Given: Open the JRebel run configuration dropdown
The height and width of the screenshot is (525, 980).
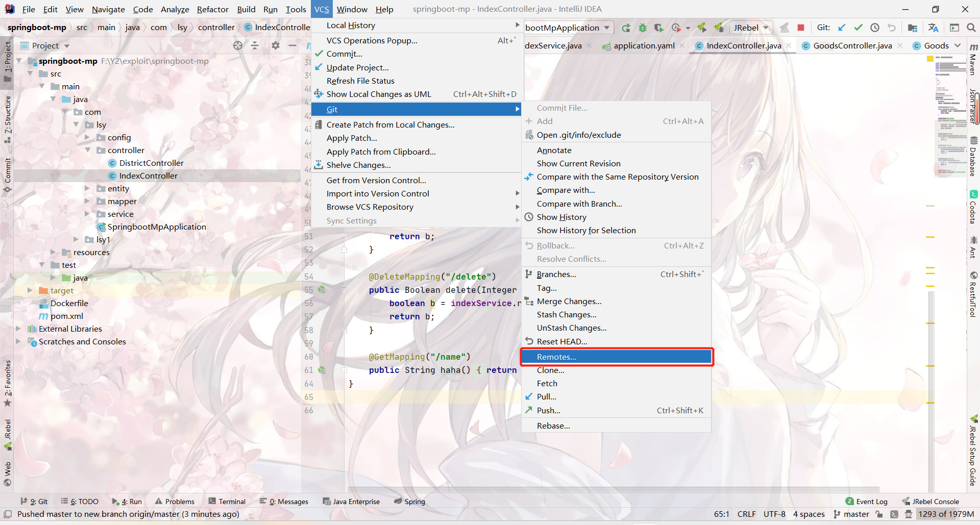Looking at the screenshot, I should [x=751, y=28].
